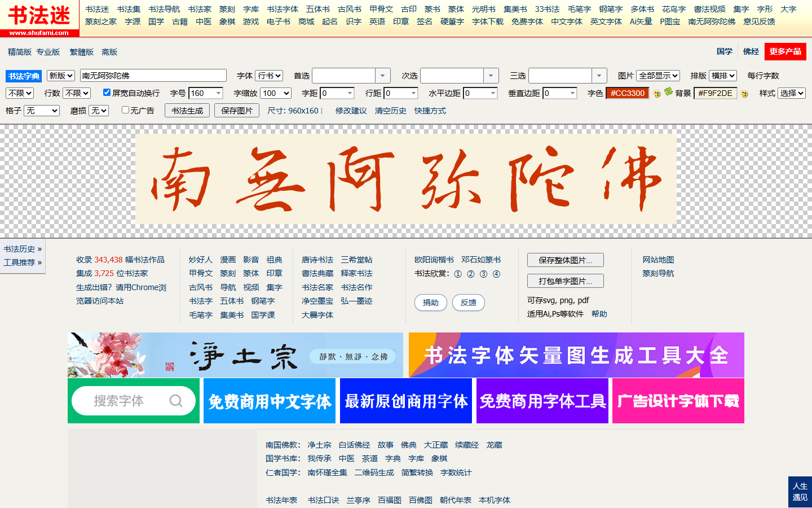Image resolution: width=812 pixels, height=508 pixels.
Task: Switch to 繁體版 tab
Action: (82, 52)
